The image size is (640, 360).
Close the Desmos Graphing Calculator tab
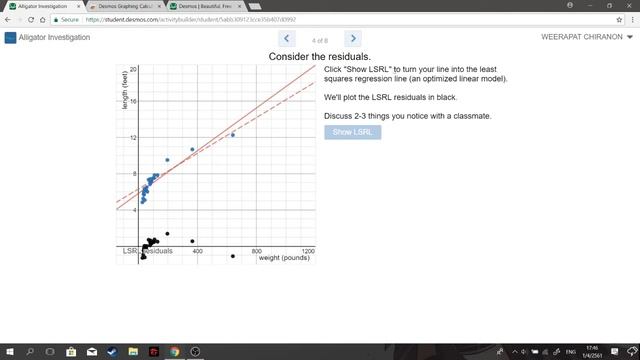pos(159,6)
